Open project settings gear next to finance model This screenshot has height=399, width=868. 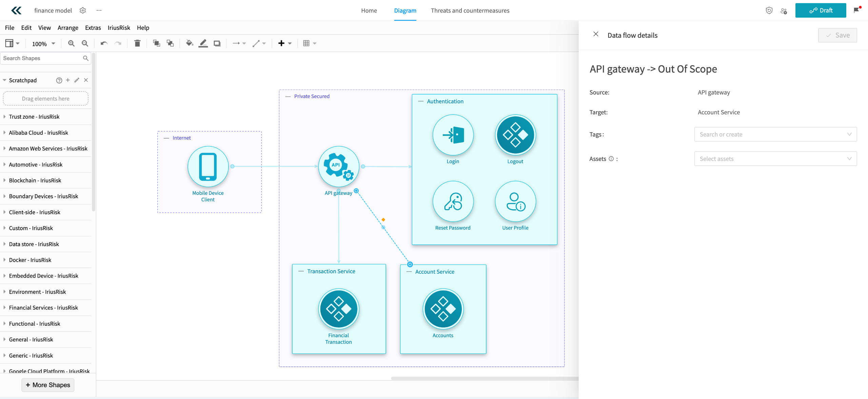pyautogui.click(x=83, y=11)
